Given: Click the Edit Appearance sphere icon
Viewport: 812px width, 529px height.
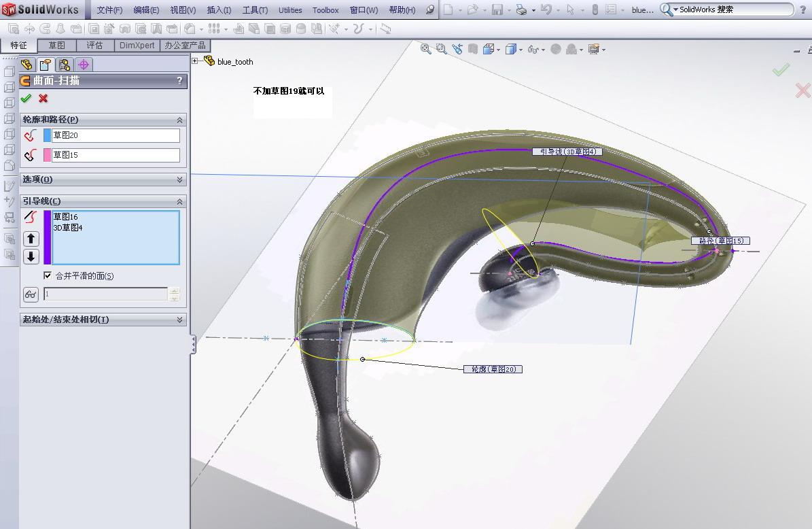Looking at the screenshot, I should pyautogui.click(x=556, y=49).
